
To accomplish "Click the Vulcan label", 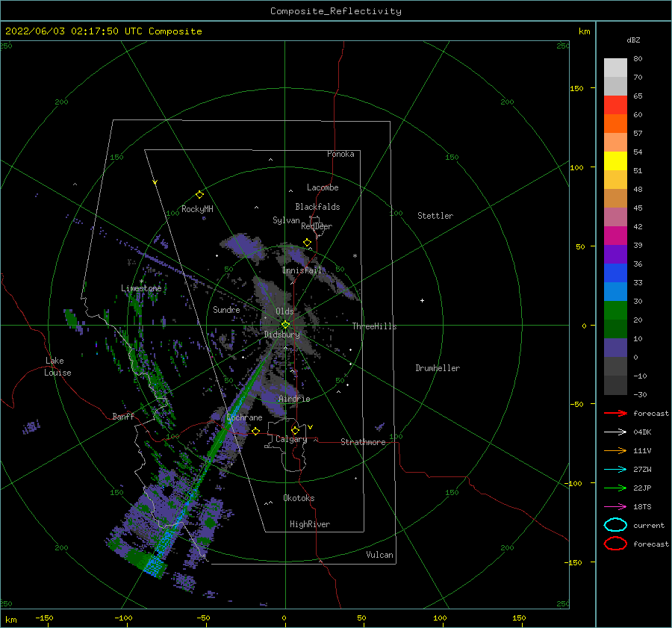I will click(x=380, y=555).
